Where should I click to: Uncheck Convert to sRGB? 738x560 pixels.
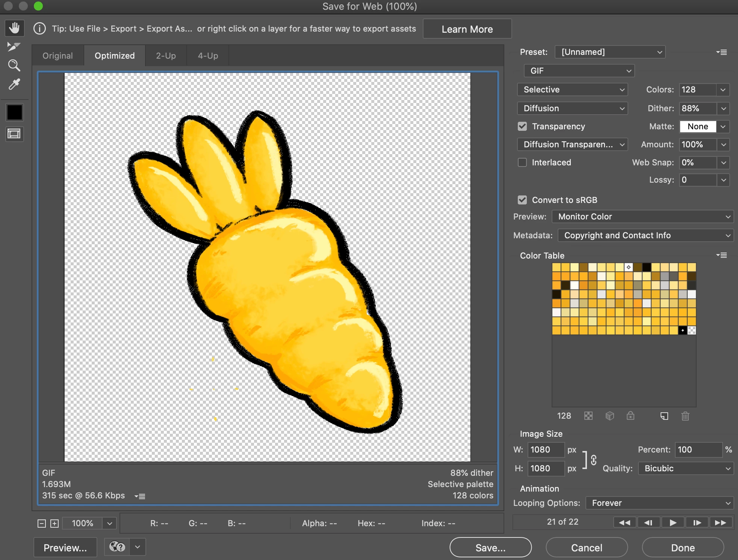pyautogui.click(x=522, y=200)
